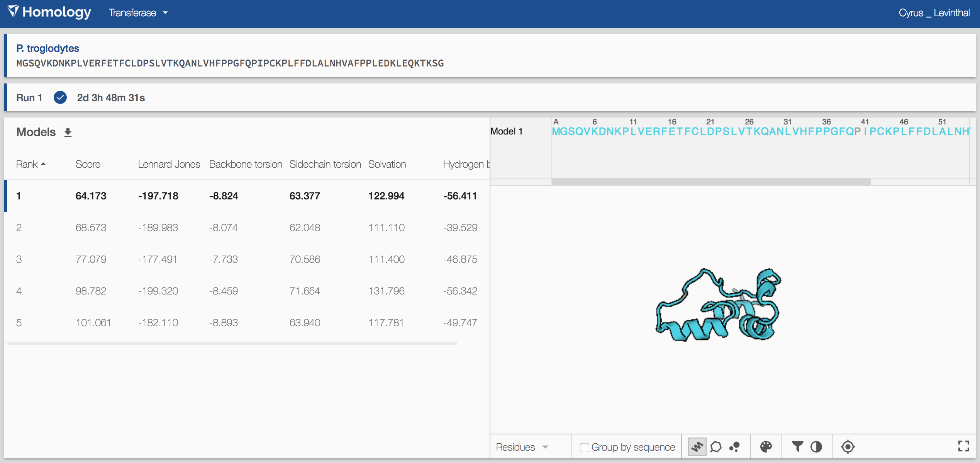Open the Cyrus _ Levinthal account menu
Image resolution: width=980 pixels, height=463 pixels.
(x=934, y=13)
